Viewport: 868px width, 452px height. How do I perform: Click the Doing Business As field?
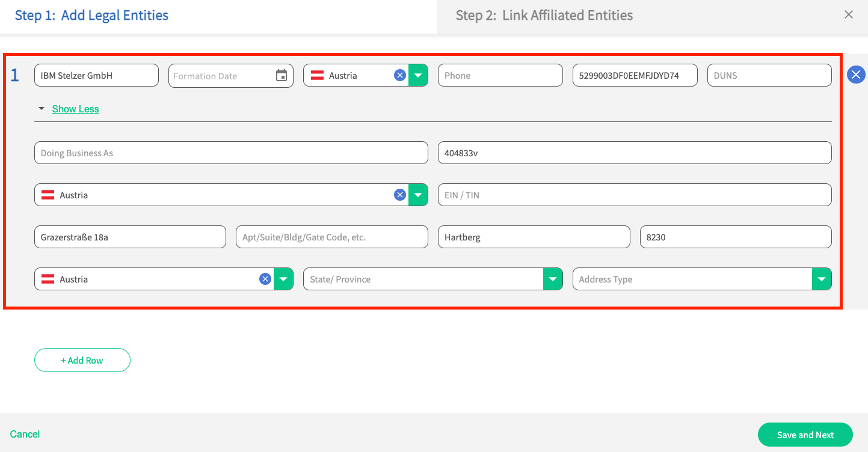(231, 153)
